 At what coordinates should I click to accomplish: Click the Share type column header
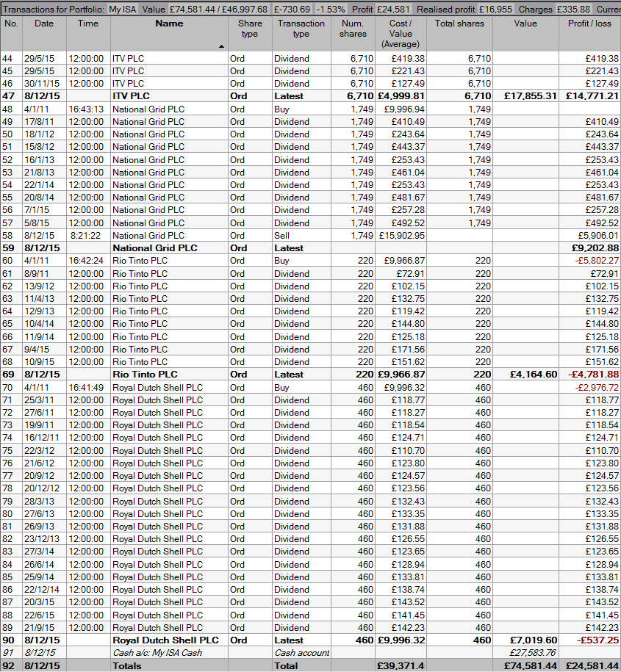pyautogui.click(x=250, y=29)
